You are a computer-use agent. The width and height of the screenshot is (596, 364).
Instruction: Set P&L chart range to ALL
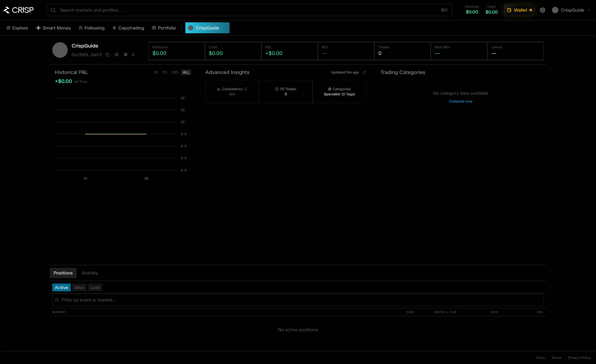(186, 72)
